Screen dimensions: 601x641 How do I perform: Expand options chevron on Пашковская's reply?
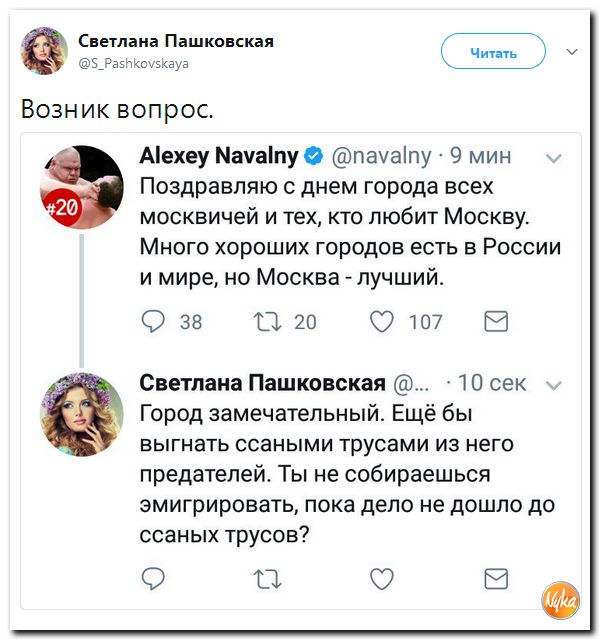(555, 385)
